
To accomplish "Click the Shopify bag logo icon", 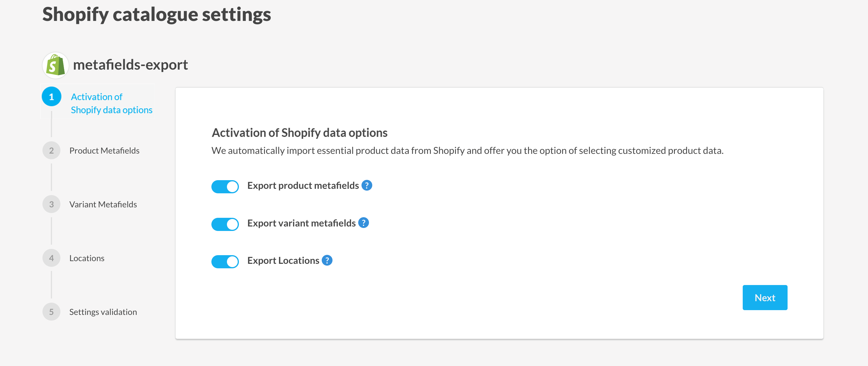I will coord(56,65).
